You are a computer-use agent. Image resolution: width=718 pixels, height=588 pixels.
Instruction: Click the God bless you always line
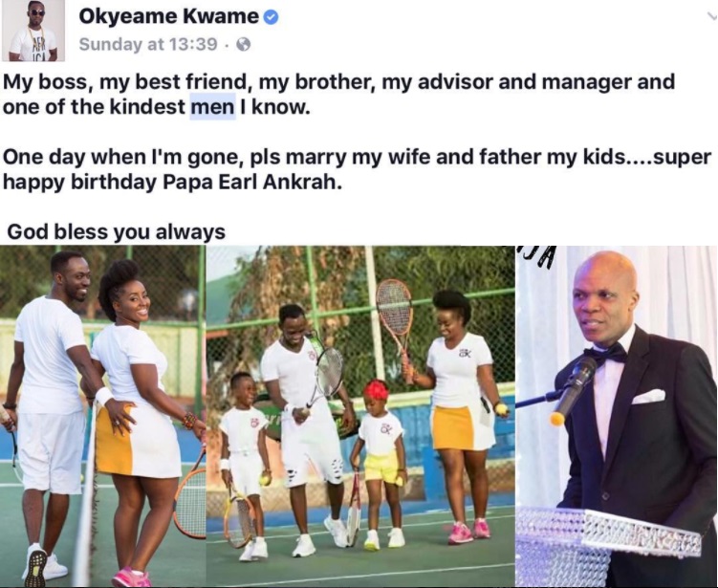point(117,231)
